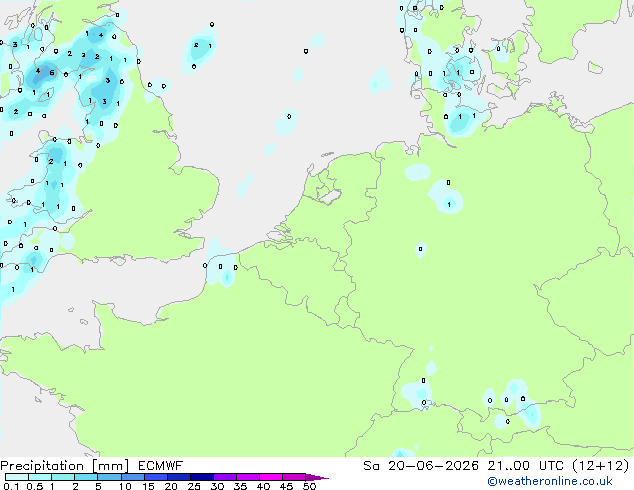Click the legend label '0.1'
634x490 pixels.
pos(11,486)
